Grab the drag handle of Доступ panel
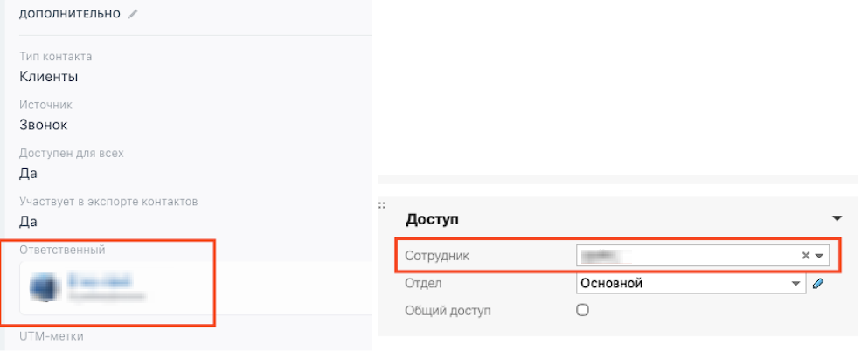868x351 pixels. pos(381,206)
